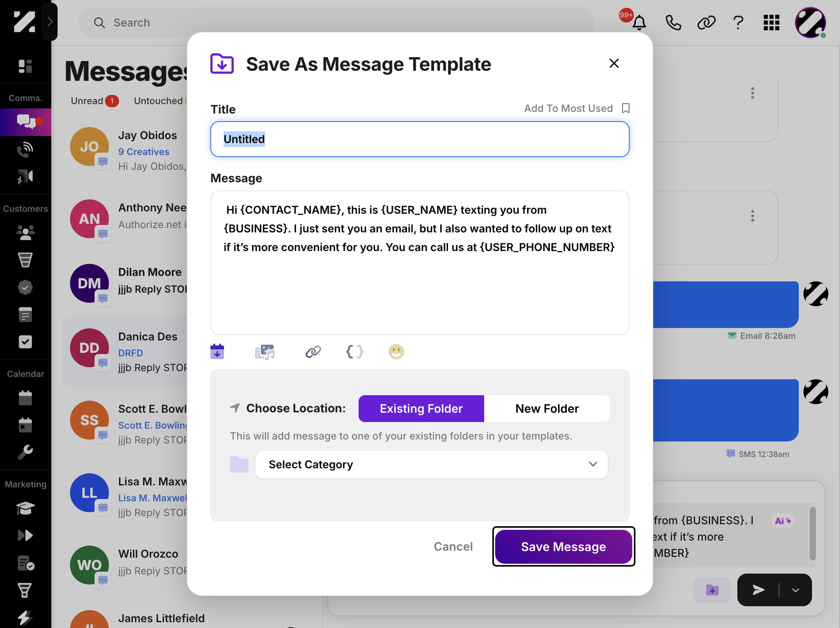Image resolution: width=840 pixels, height=628 pixels.
Task: Open the dashboard icon in sidebar
Action: 25,66
